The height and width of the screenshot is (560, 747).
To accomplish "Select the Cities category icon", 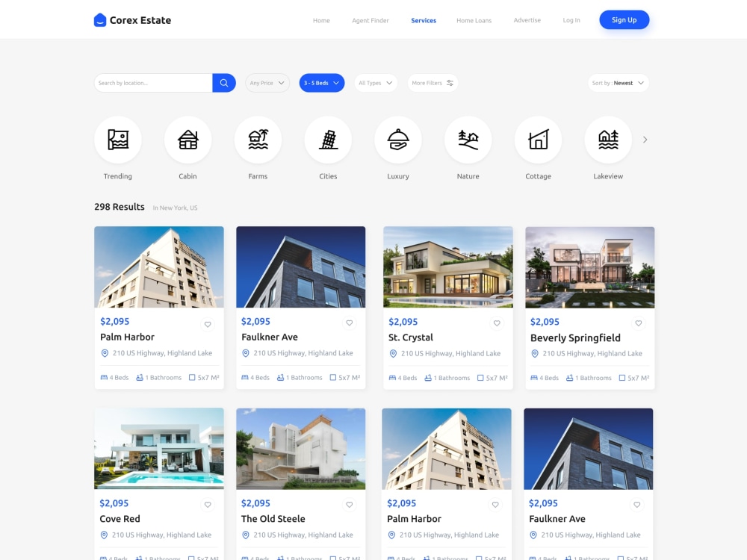I will click(328, 140).
